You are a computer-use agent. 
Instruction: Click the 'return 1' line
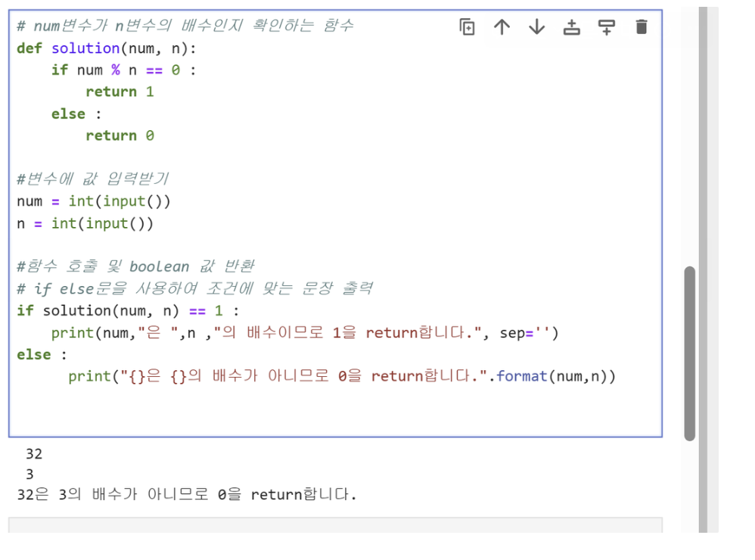pyautogui.click(x=120, y=92)
